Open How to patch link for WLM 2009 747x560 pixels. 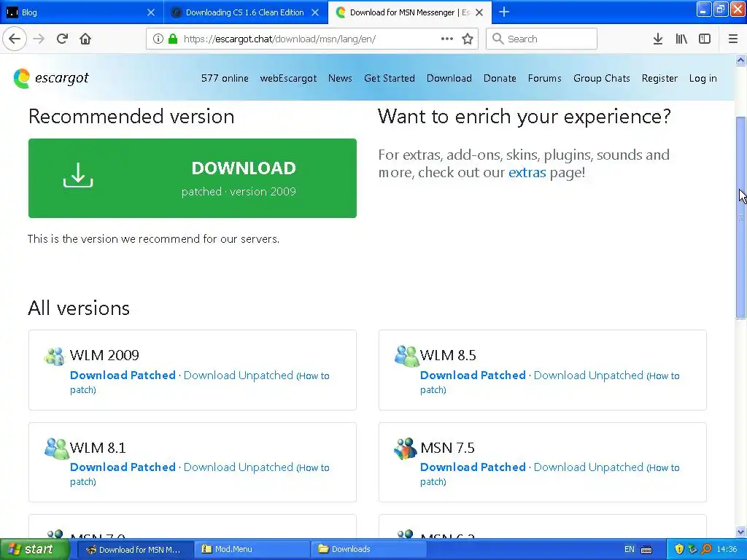point(314,376)
